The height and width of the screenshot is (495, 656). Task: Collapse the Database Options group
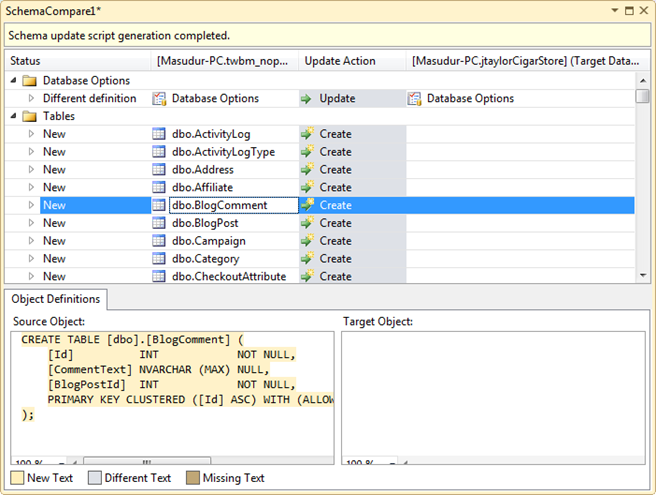click(14, 81)
